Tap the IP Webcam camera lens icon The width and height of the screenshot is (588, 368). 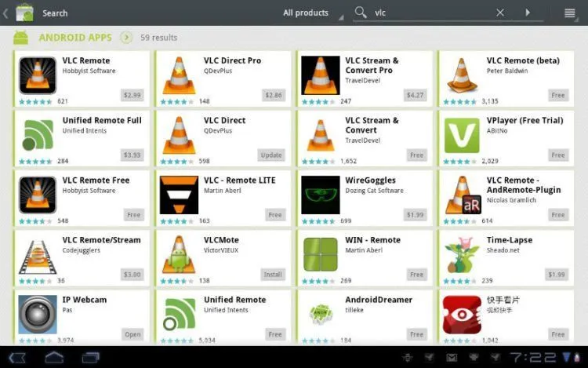pyautogui.click(x=38, y=315)
